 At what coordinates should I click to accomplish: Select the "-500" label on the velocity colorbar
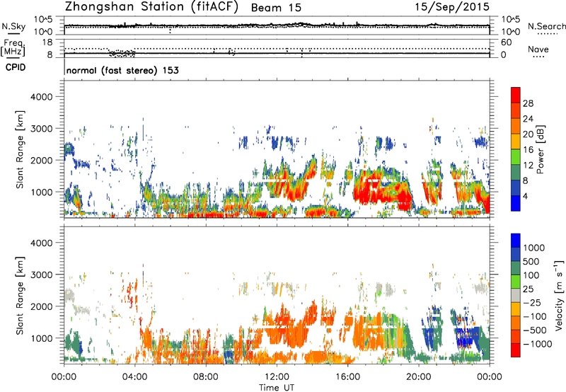point(535,330)
